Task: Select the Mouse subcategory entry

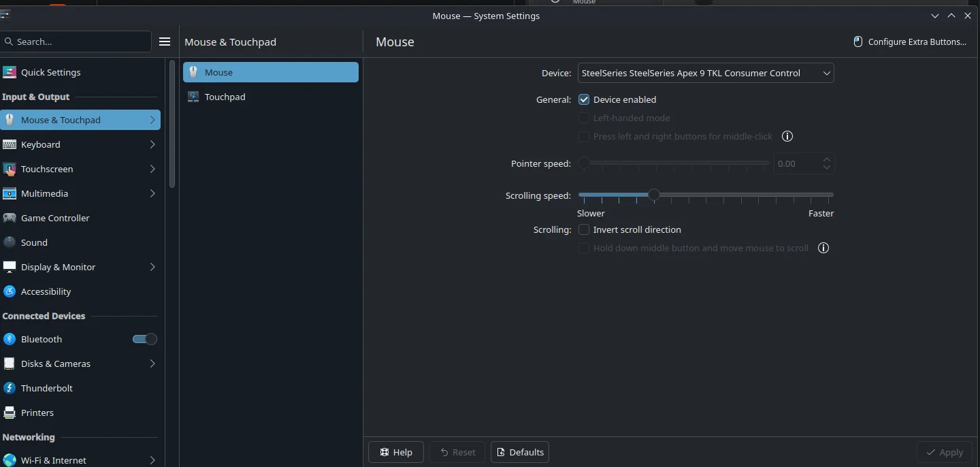Action: (x=271, y=72)
